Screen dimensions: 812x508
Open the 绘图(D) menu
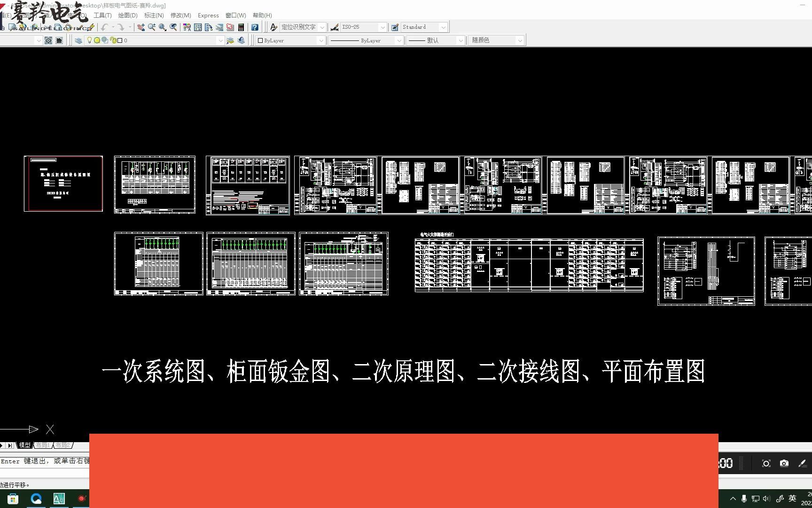tap(128, 16)
